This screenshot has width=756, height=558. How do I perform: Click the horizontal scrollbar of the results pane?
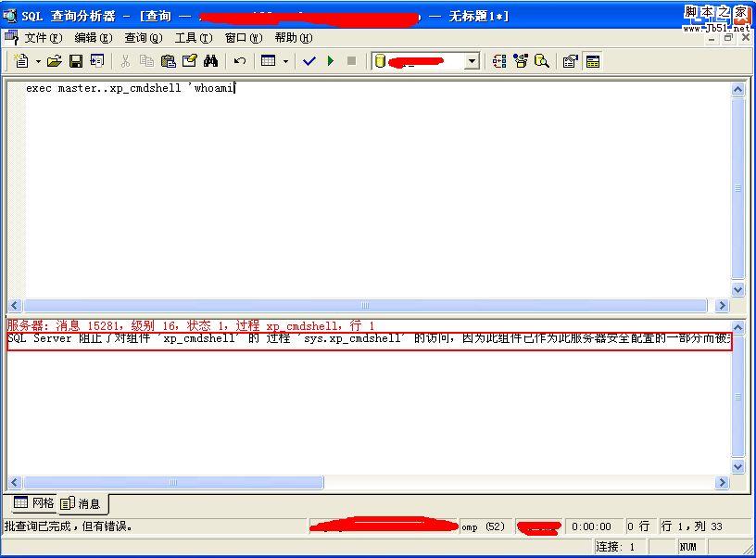tap(167, 483)
